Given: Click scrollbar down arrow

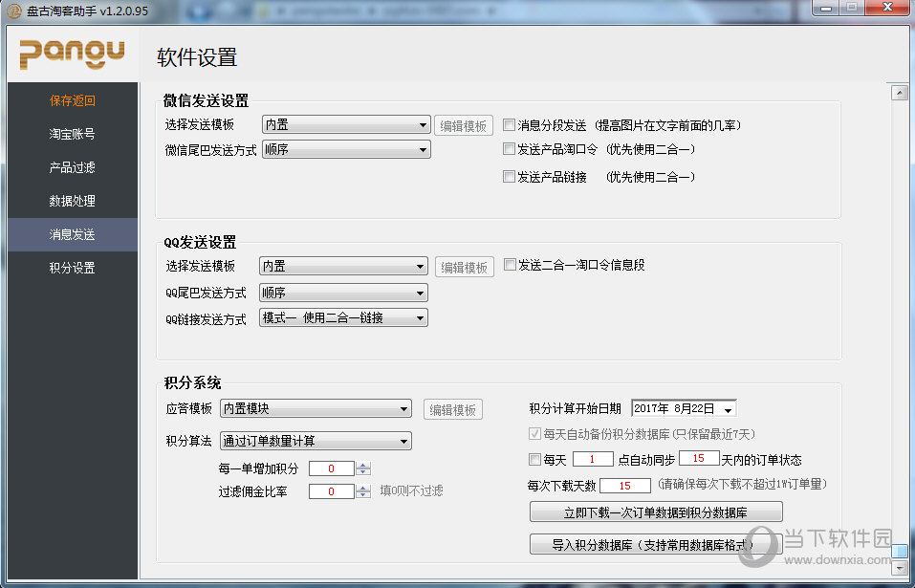Looking at the screenshot, I should tap(900, 567).
